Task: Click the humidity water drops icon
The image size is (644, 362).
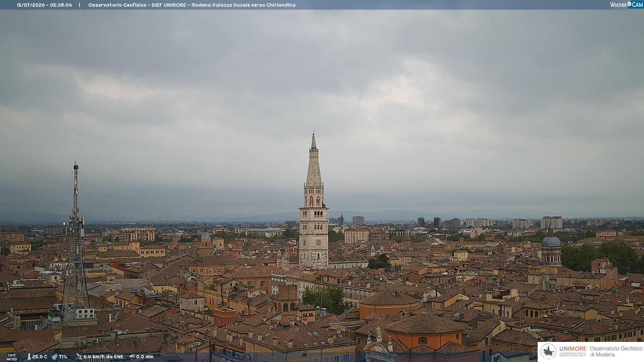Action: tap(54, 357)
